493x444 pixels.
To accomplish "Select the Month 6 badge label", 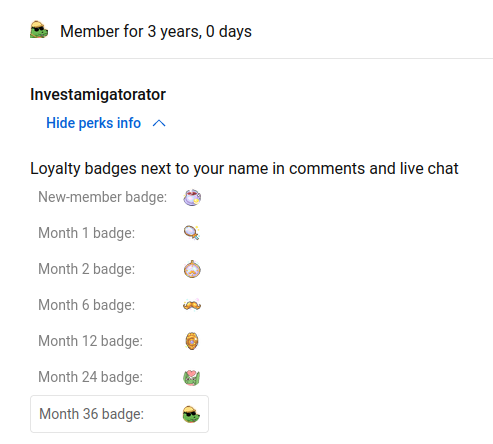I will 87,305.
